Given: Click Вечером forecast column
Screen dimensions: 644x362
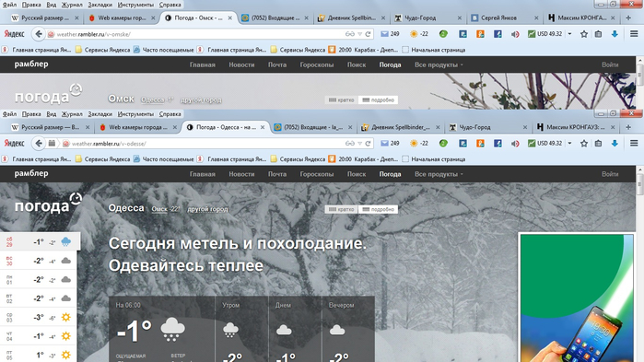Looking at the screenshot, I should tap(348, 329).
